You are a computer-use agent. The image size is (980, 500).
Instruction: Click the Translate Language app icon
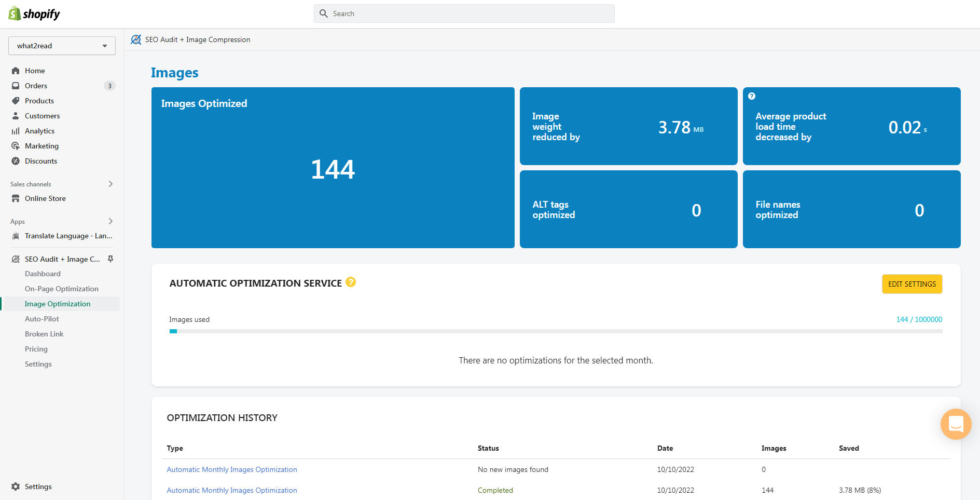pyautogui.click(x=16, y=236)
